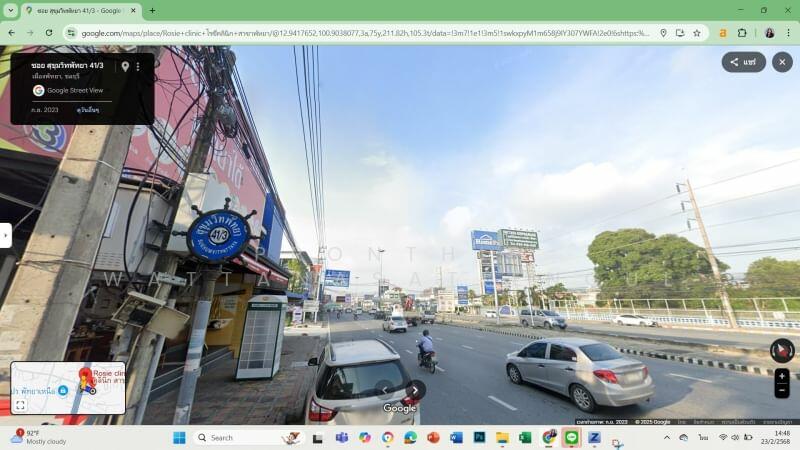Zoom out with the minus button
Screen dimensions: 800x450
click(x=782, y=390)
